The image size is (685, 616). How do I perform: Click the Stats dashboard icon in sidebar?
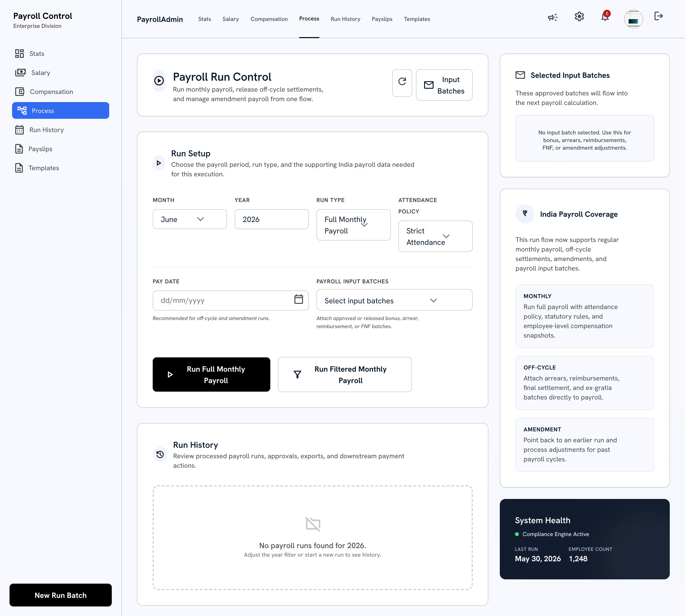[x=20, y=54]
